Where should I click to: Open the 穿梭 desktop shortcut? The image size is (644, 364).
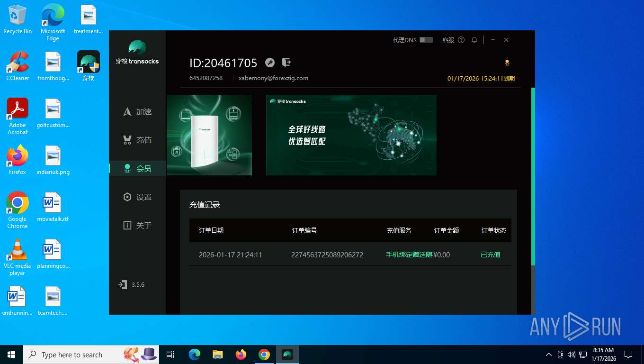point(89,66)
